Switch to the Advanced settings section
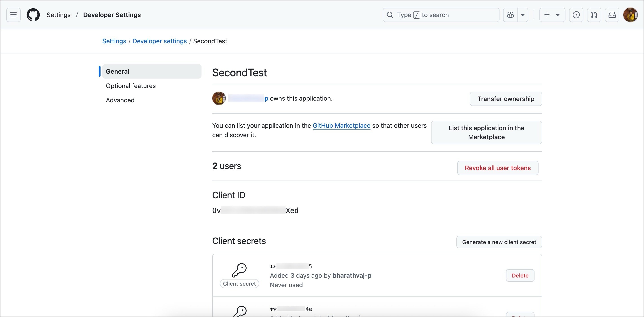Image resolution: width=644 pixels, height=317 pixels. point(120,100)
